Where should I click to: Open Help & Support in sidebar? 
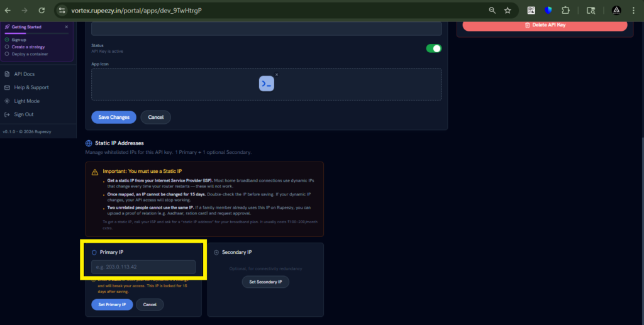click(31, 87)
